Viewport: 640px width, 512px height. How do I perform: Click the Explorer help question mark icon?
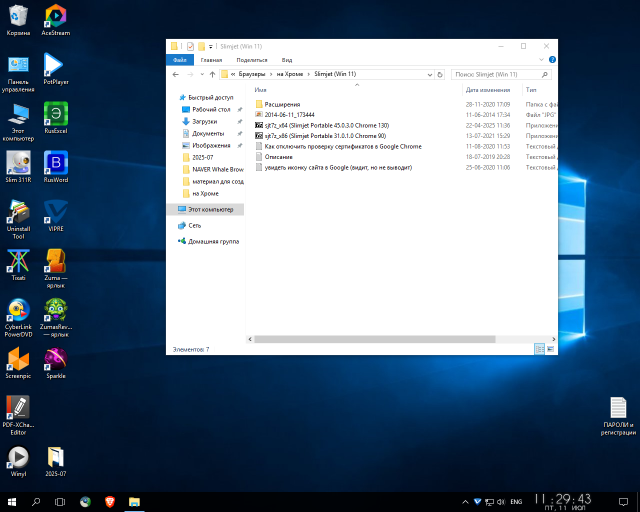click(x=552, y=60)
